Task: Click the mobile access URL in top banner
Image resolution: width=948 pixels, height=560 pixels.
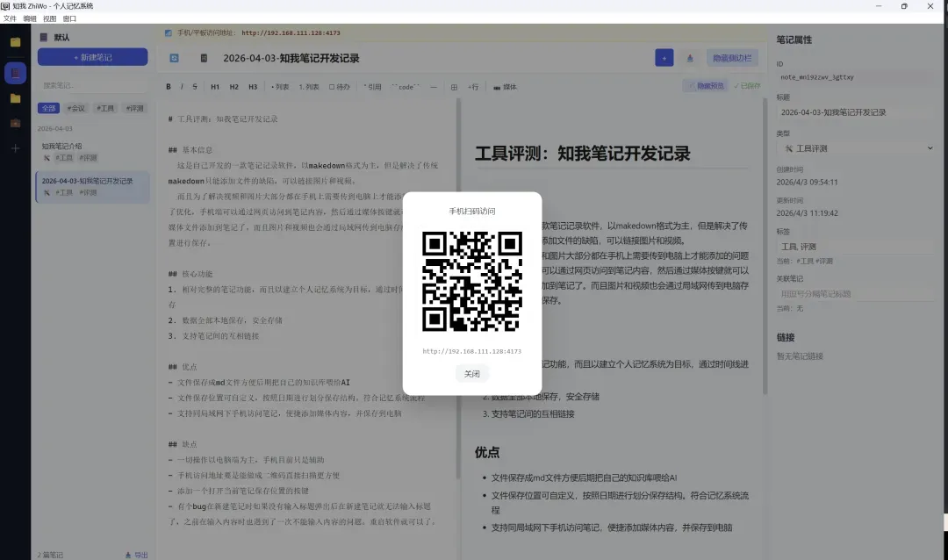Action: pyautogui.click(x=291, y=33)
